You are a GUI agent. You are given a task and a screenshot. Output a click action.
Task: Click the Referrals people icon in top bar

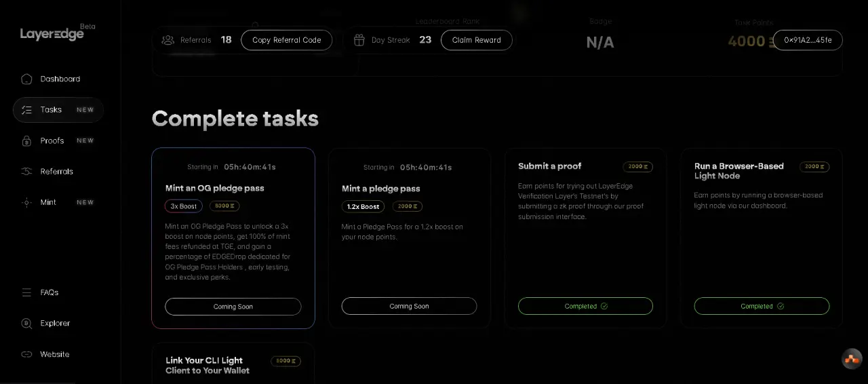(x=168, y=40)
